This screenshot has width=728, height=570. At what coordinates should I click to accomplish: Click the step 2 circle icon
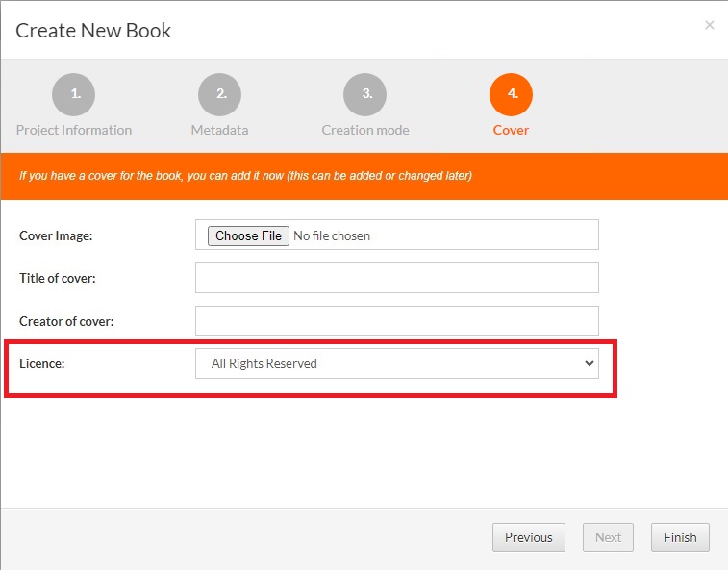point(219,94)
